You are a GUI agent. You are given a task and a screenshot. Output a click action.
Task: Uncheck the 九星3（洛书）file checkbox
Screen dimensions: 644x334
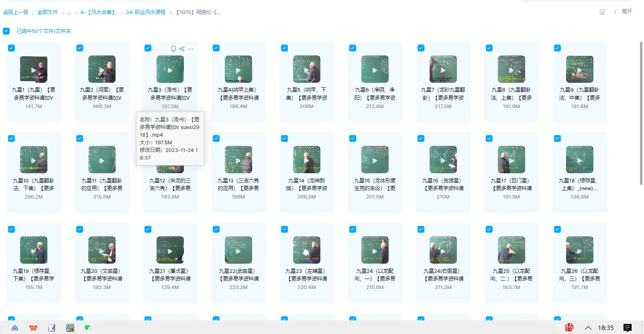148,48
